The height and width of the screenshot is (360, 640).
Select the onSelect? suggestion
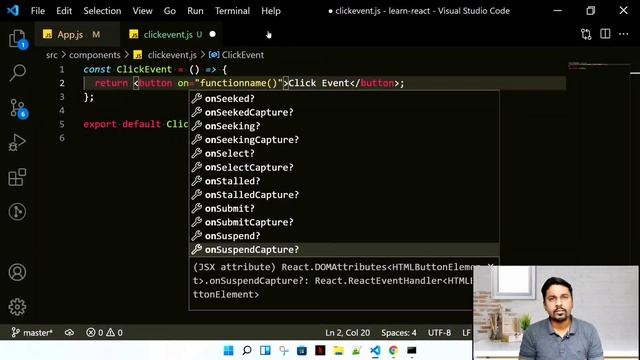point(344,153)
